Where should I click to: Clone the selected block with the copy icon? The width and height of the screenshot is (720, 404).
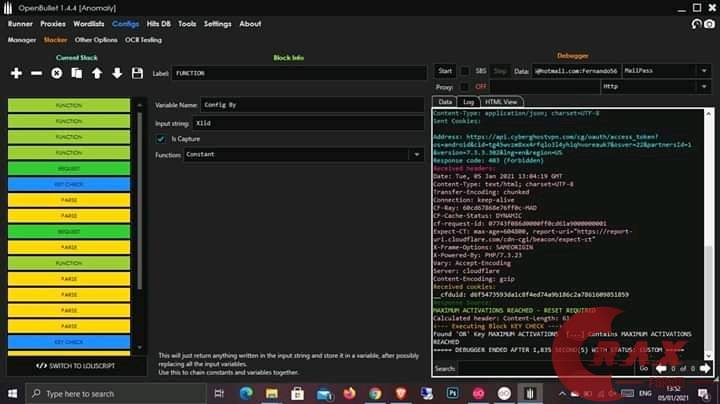coord(77,73)
